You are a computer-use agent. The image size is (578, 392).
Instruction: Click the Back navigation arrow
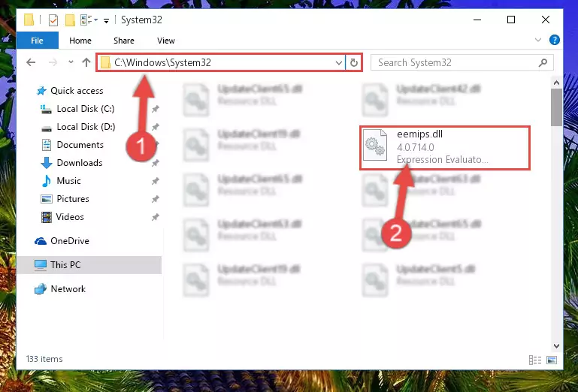point(31,62)
